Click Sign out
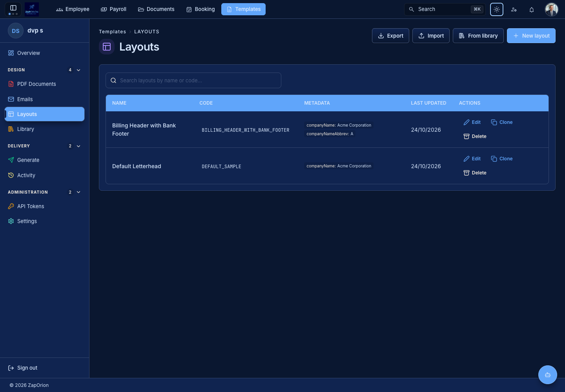The width and height of the screenshot is (565, 392). point(23,368)
